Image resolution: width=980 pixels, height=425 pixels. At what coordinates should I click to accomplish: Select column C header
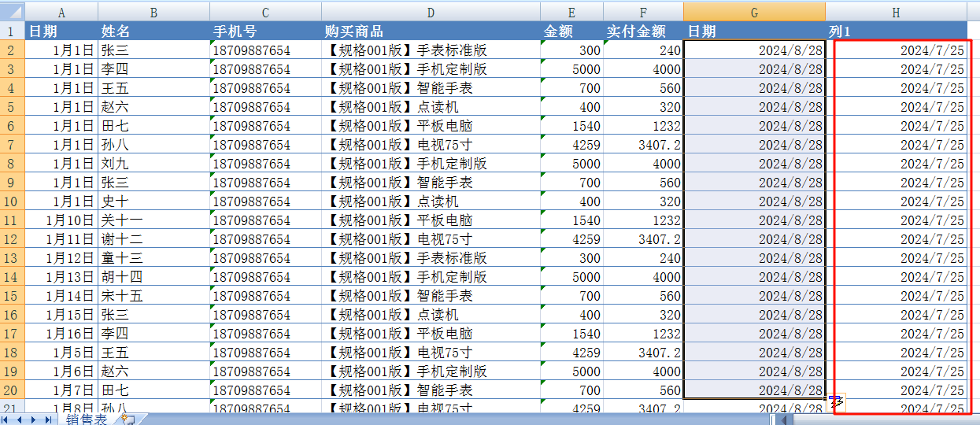[x=265, y=12]
